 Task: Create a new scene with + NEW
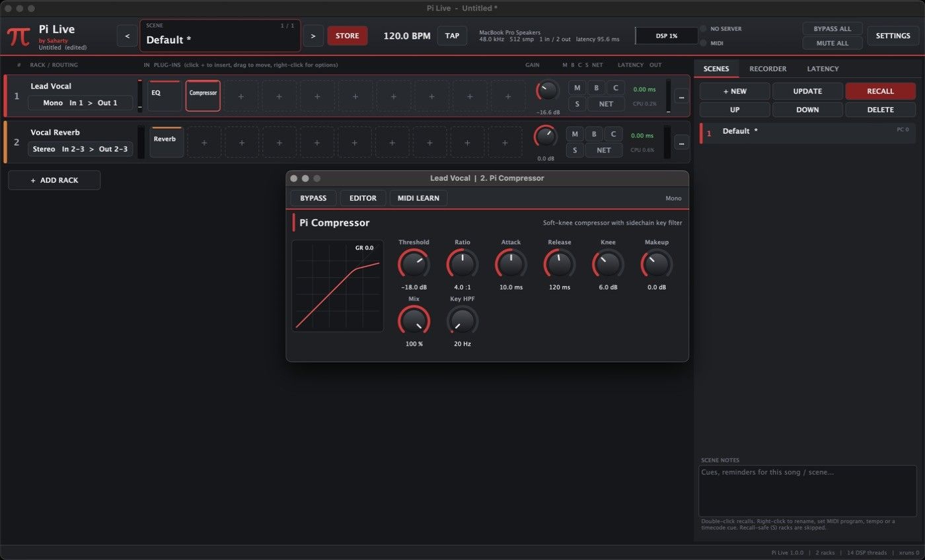coord(735,91)
